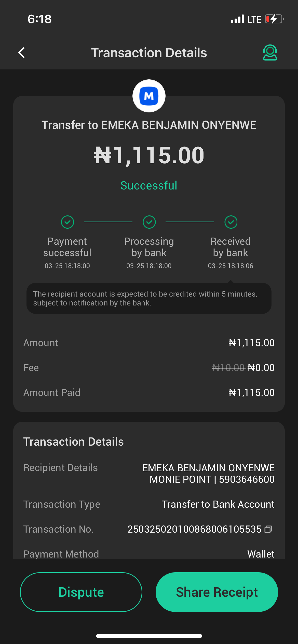Screen dimensions: 298x644
Task: Tap the home indicator bar
Action: [x=149, y=636]
